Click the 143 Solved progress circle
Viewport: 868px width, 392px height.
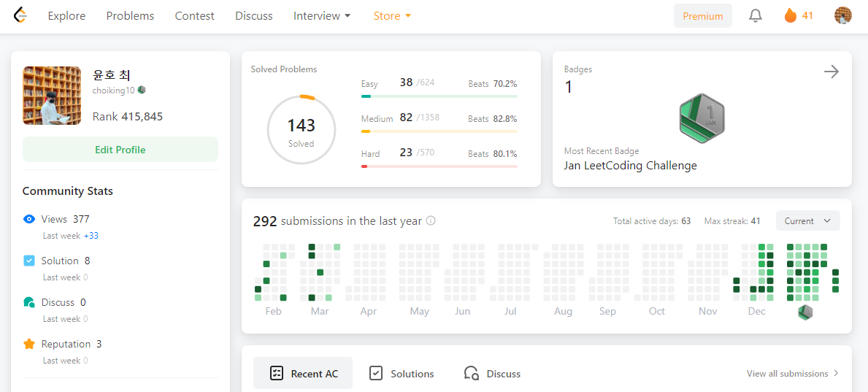(302, 130)
